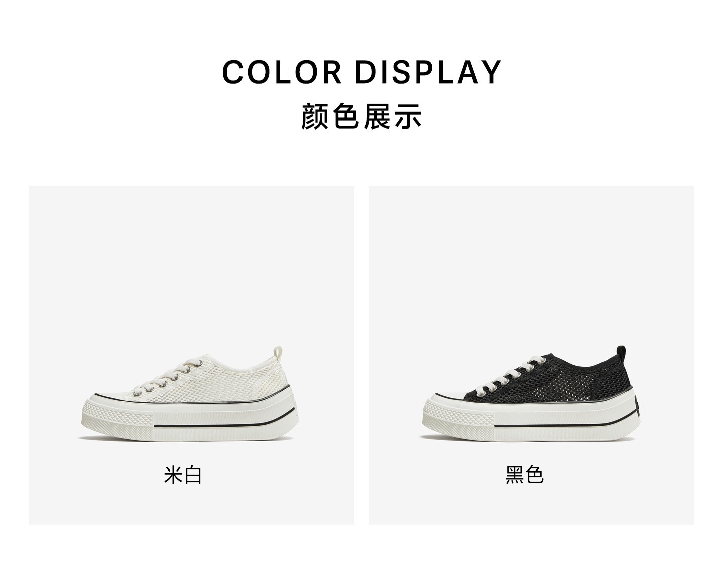Click the word DISPLAY in the title

coord(428,72)
